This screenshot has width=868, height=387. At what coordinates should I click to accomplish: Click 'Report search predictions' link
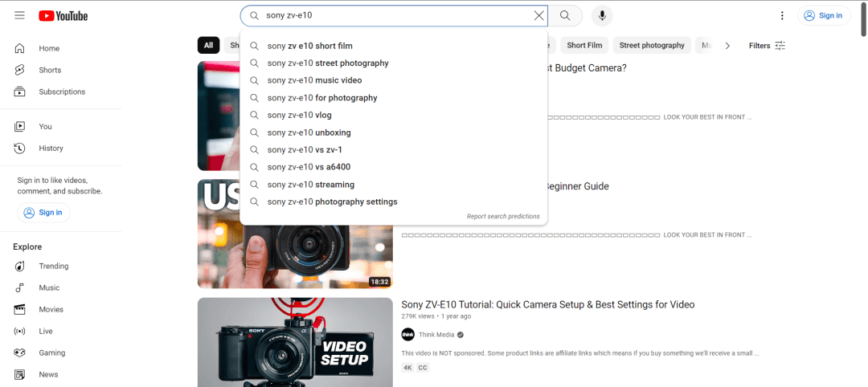(x=503, y=216)
